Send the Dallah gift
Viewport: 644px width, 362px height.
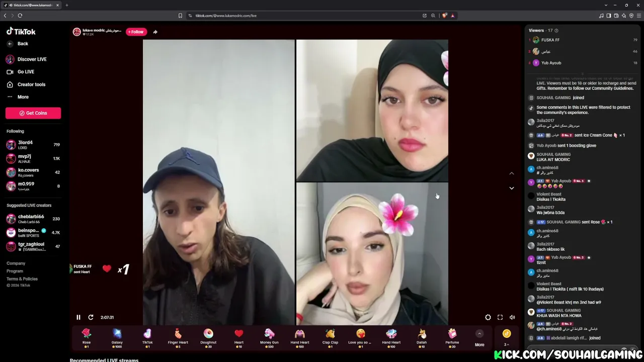(422, 337)
